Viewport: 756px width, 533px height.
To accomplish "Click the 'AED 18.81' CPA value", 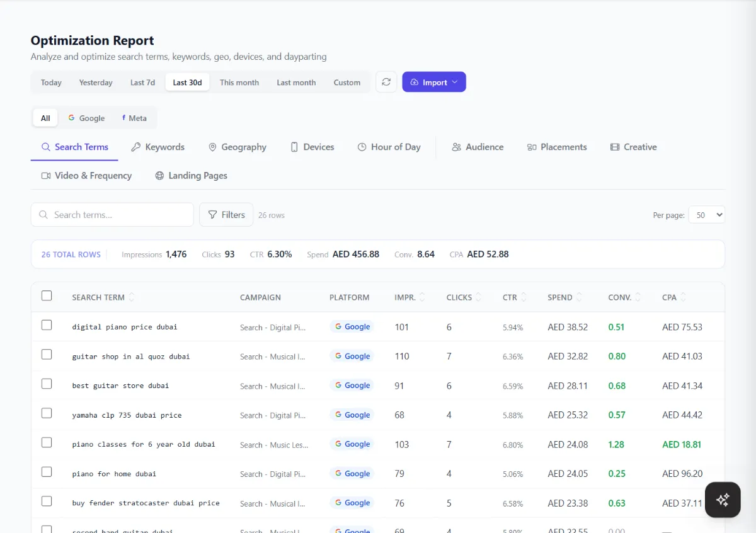I will (x=682, y=444).
